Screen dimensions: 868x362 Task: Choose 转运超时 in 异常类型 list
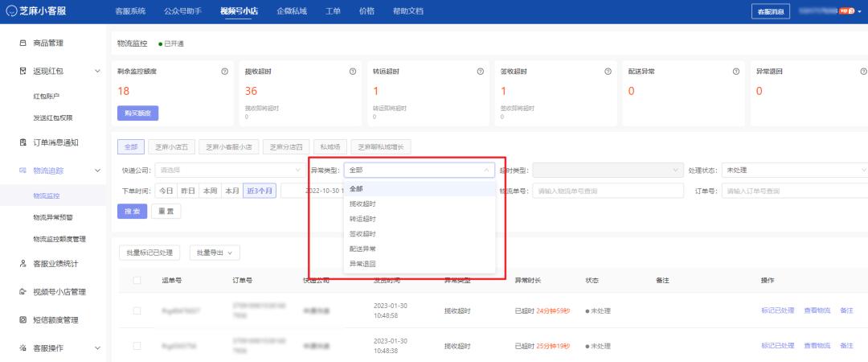point(419,219)
